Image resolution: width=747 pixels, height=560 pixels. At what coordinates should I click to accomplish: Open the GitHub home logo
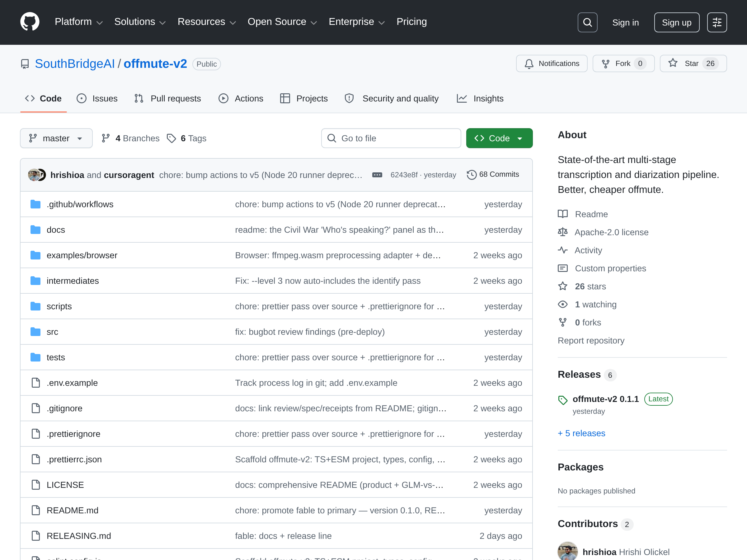(30, 22)
